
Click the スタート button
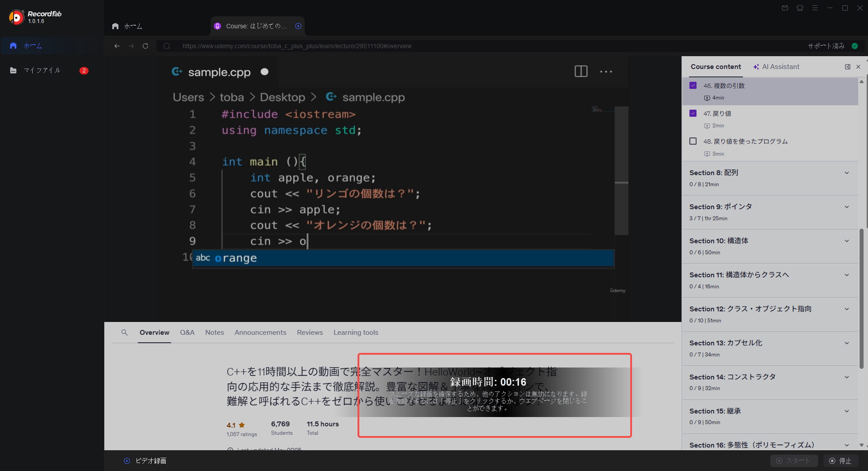pos(794,461)
